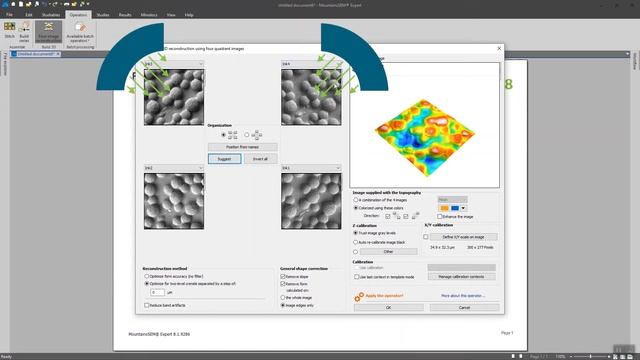Open the Edit ribbon tab
The image size is (640, 360).
(x=29, y=15)
